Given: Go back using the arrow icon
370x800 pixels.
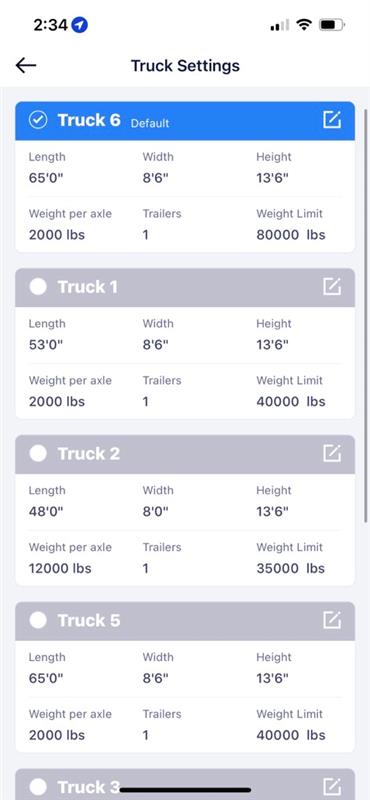Looking at the screenshot, I should [26, 65].
